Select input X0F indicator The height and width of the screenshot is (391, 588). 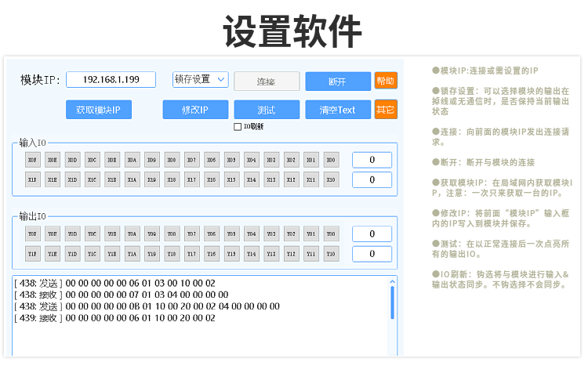point(33,160)
